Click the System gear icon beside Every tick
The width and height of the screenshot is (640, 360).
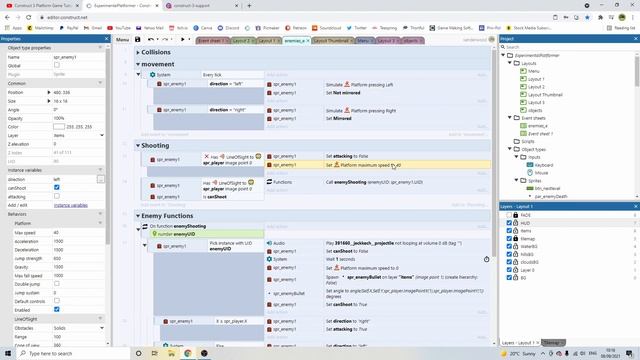[153, 75]
